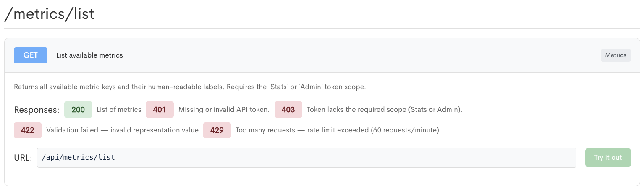Select the 401 response code badge
This screenshot has height=190, width=644.
click(160, 110)
